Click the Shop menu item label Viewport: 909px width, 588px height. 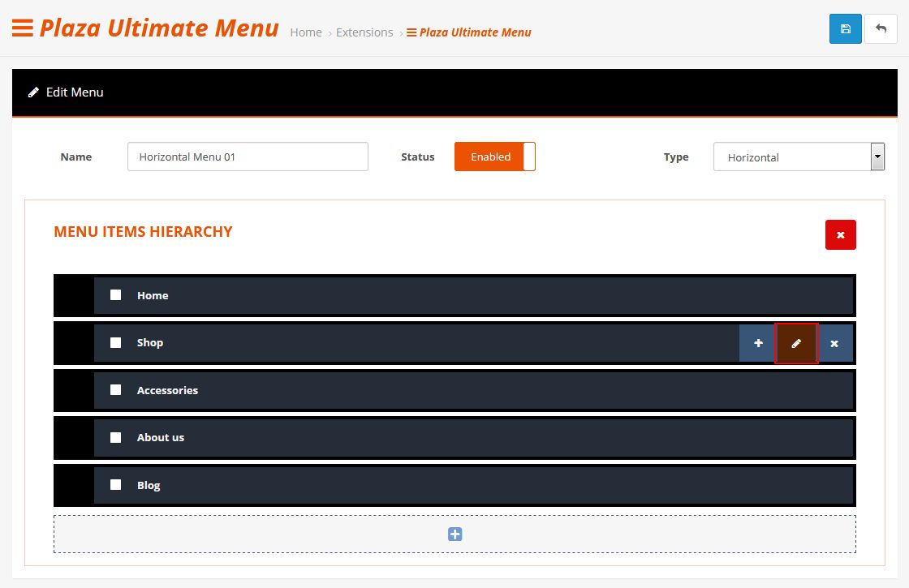pyautogui.click(x=150, y=342)
